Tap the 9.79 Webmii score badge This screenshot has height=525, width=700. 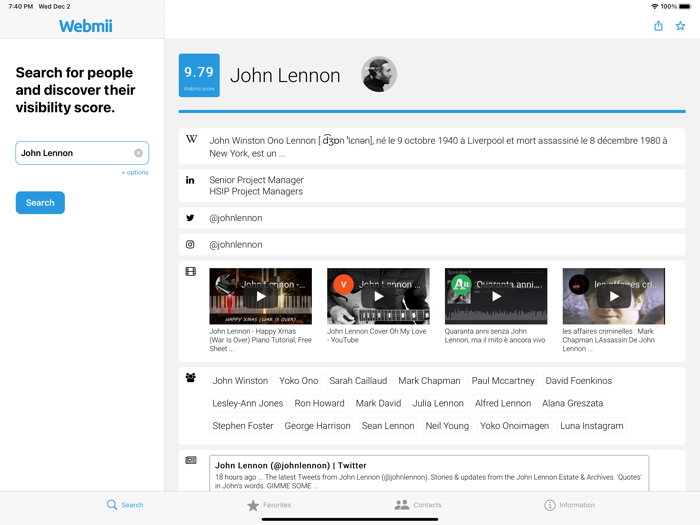coord(199,75)
